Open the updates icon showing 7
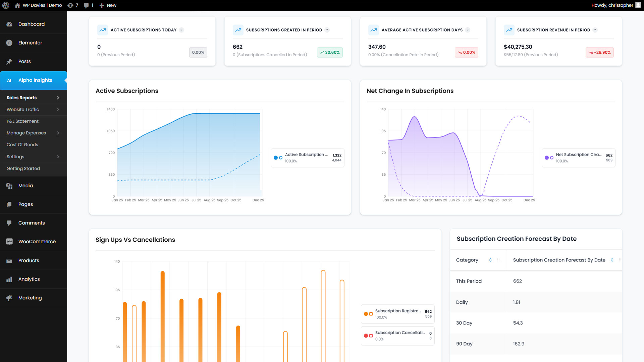Screen dimensions: 644x362 pyautogui.click(x=70, y=5)
